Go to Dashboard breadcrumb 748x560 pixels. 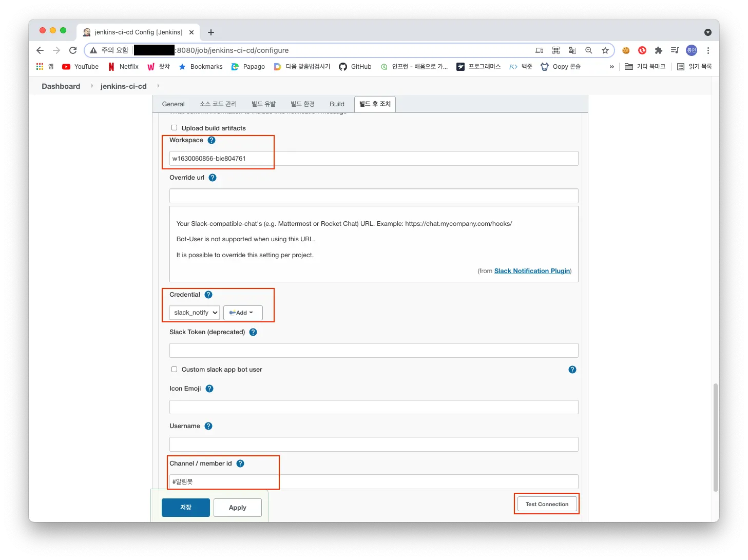[61, 86]
